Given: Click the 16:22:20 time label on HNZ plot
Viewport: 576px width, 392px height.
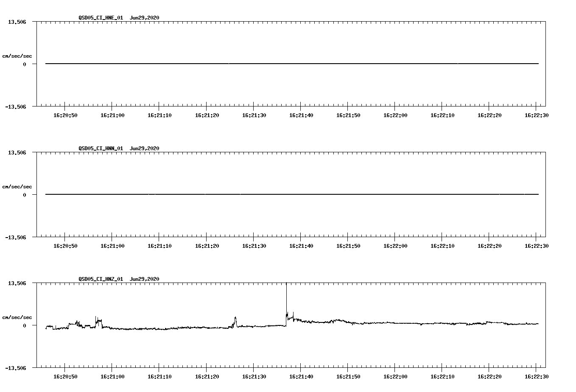Looking at the screenshot, I should click(x=489, y=377).
